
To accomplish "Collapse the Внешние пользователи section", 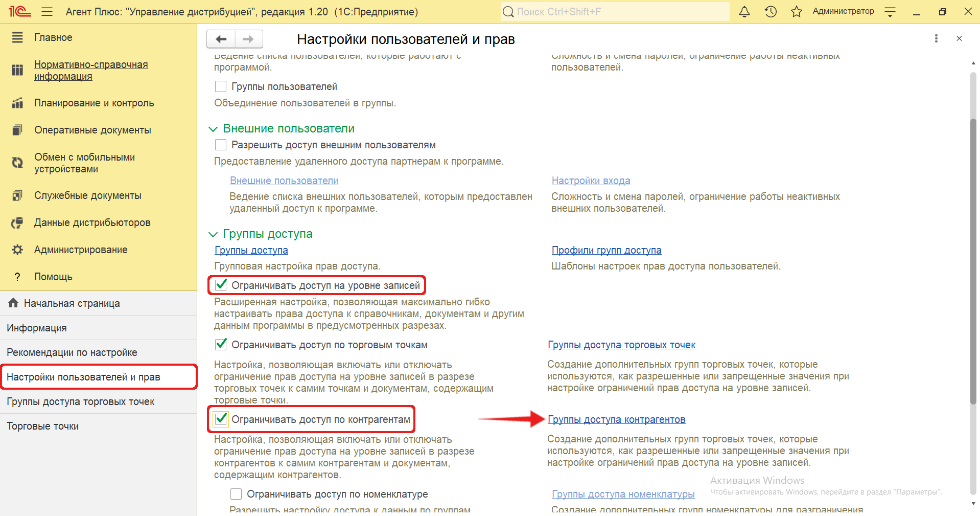I will [x=213, y=129].
